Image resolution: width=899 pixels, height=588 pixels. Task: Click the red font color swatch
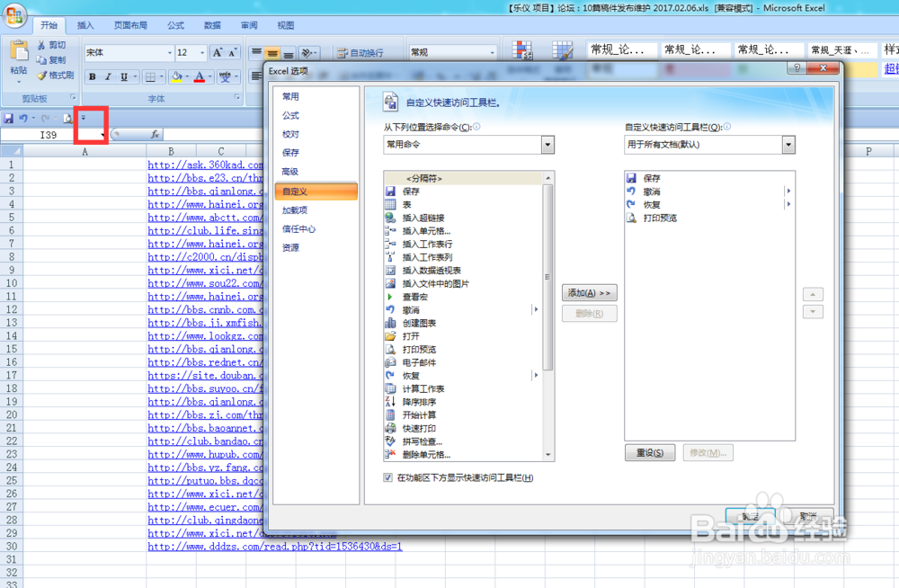(199, 76)
